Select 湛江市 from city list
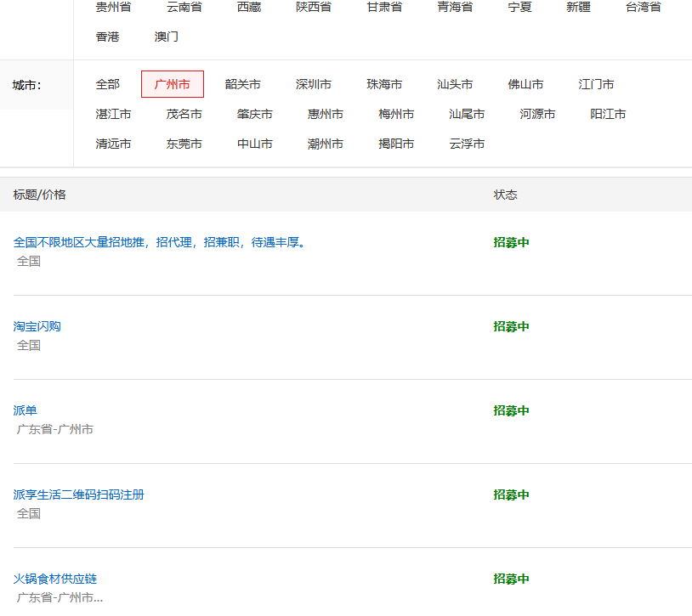 (x=115, y=114)
